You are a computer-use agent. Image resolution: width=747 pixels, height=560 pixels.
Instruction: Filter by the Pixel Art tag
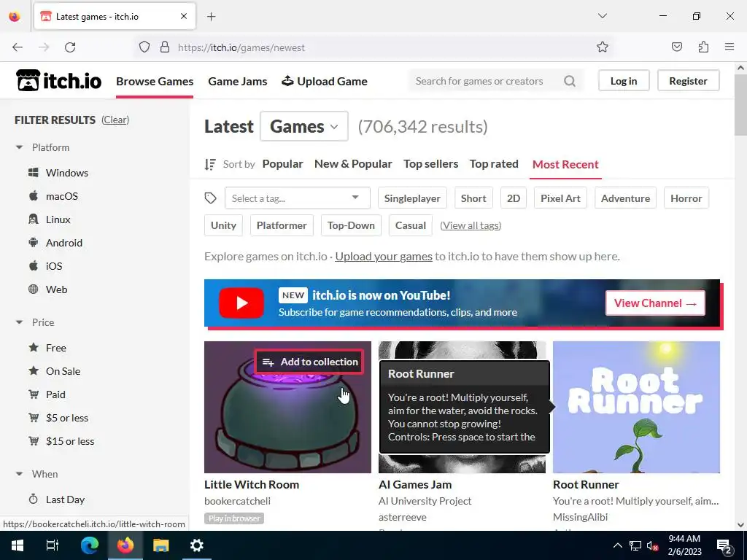click(560, 198)
